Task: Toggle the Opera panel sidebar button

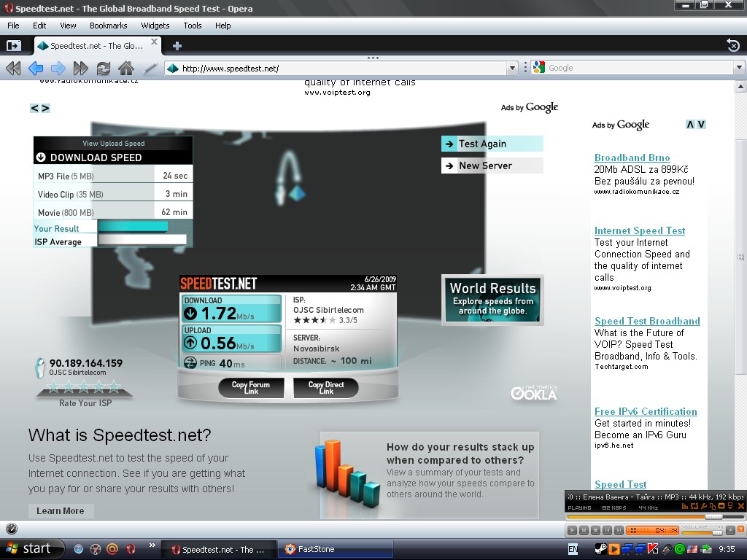Action: pos(14,45)
